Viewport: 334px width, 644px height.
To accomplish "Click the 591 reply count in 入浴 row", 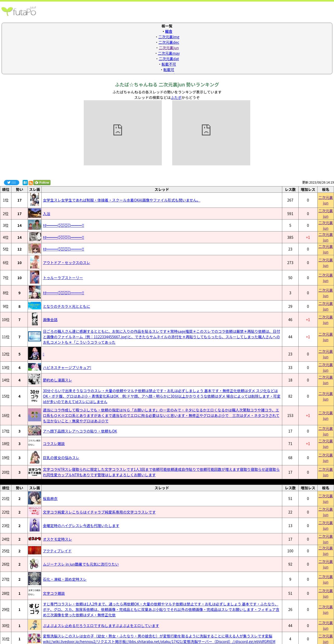I will [x=290, y=214].
